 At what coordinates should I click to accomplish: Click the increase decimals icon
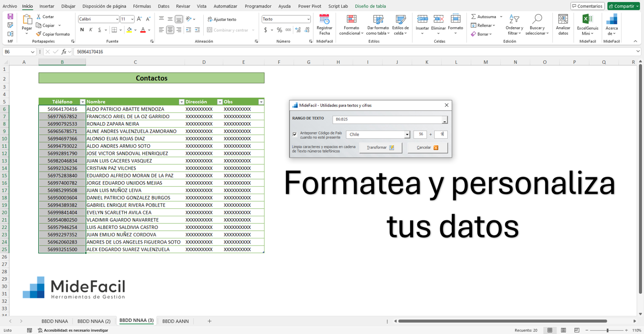pyautogui.click(x=298, y=30)
